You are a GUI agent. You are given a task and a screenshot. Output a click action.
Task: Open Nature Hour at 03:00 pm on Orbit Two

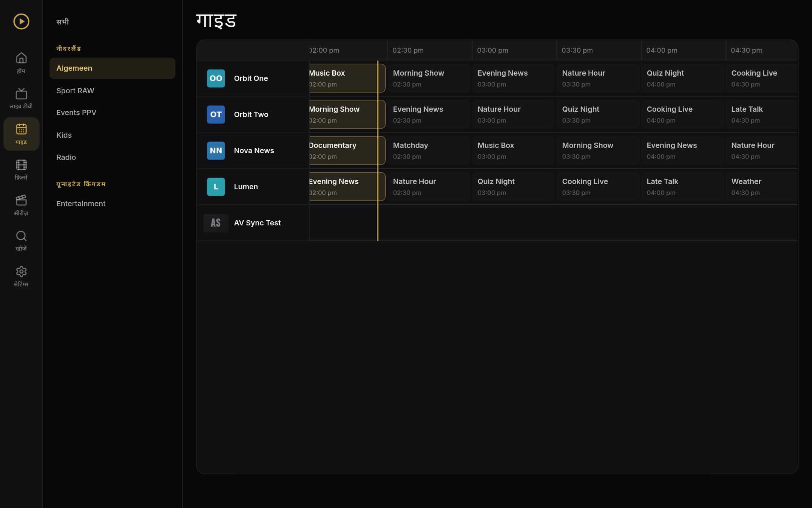[x=514, y=114]
